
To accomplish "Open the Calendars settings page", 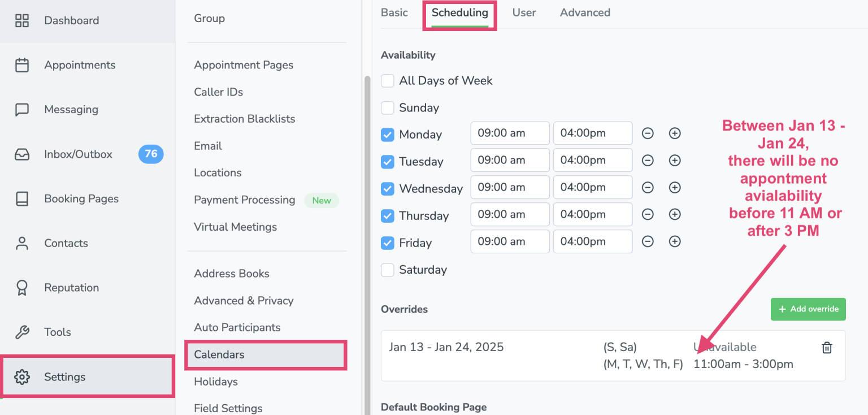I will pos(219,355).
